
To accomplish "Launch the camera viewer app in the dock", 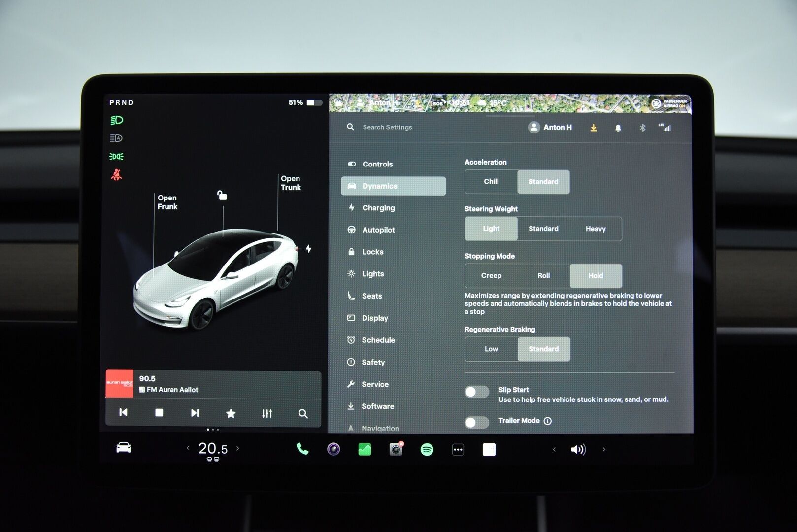I will (333, 449).
